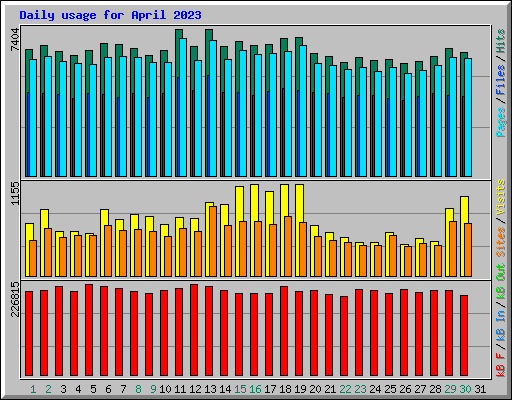This screenshot has height=400, width=512.
Task: Click day 13 on the x-axis
Action: coord(210,389)
